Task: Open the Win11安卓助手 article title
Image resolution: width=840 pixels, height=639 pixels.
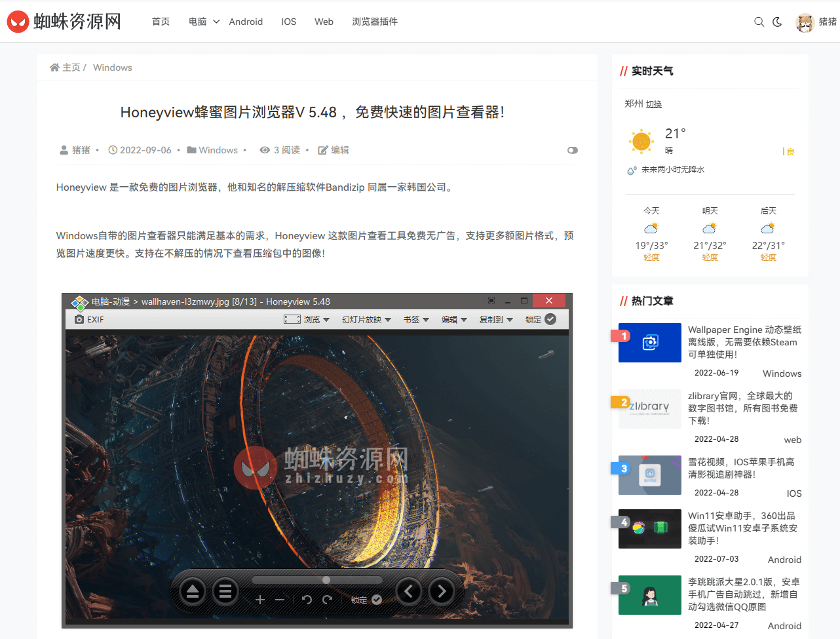Action: pyautogui.click(x=743, y=528)
